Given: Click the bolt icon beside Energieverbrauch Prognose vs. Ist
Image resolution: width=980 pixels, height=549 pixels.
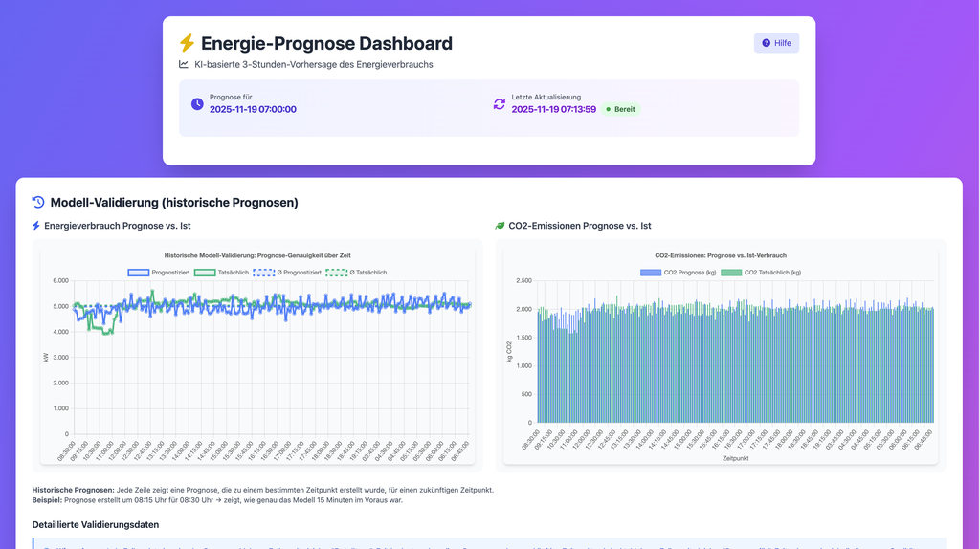Looking at the screenshot, I should point(36,226).
